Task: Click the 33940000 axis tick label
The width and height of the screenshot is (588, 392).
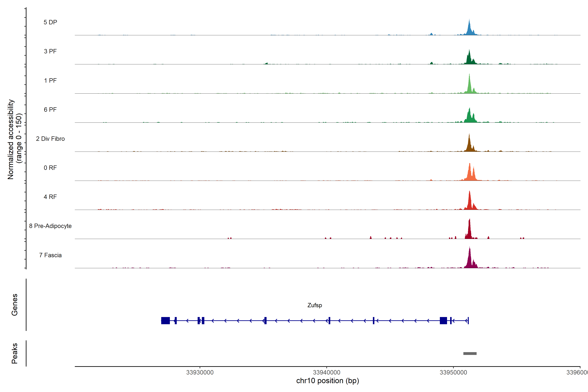Action: pyautogui.click(x=327, y=373)
